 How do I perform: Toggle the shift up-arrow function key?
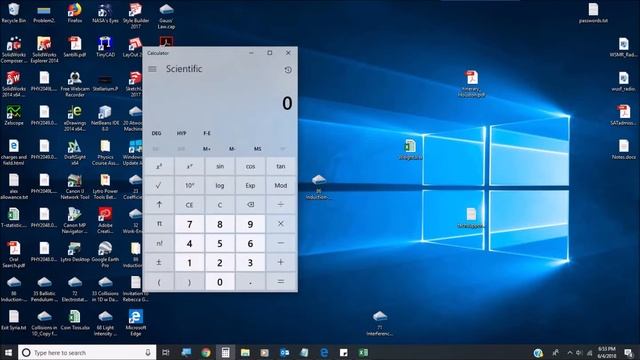[159, 204]
